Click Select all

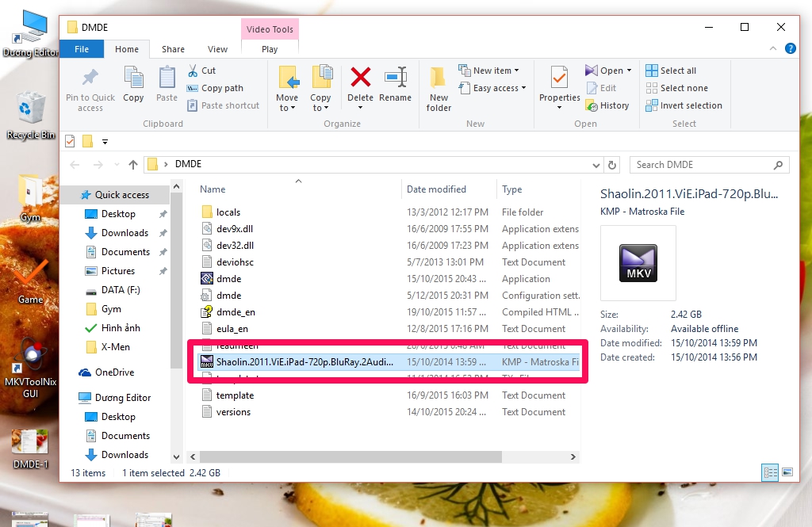point(671,71)
